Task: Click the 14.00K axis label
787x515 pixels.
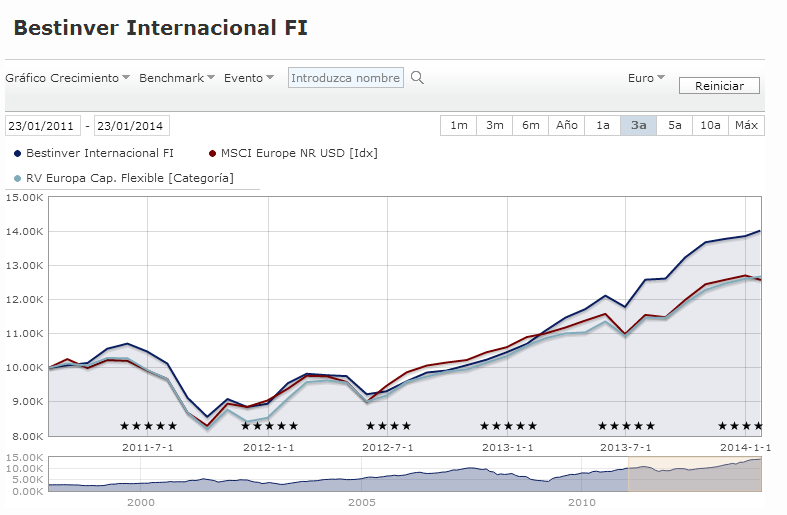Action: pos(25,231)
